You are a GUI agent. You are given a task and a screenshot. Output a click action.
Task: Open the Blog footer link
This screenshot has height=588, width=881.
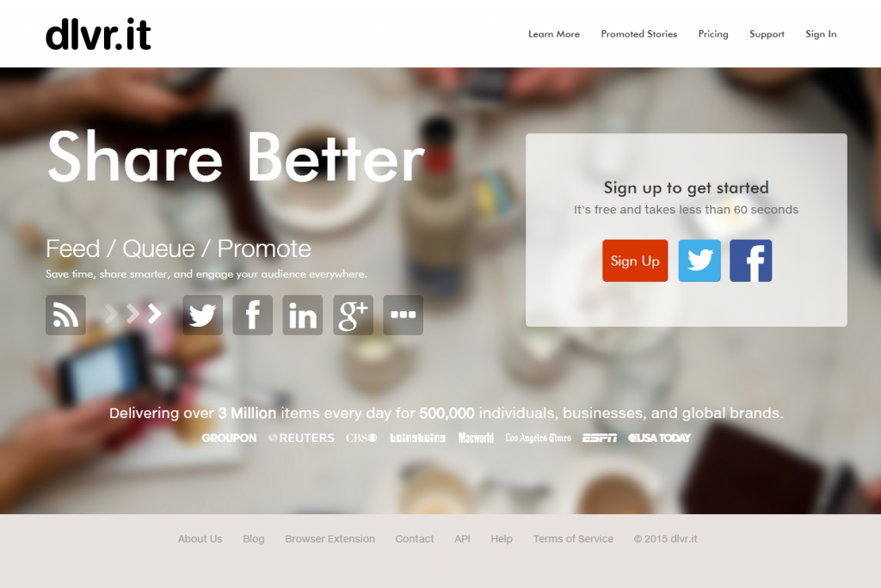coord(254,539)
